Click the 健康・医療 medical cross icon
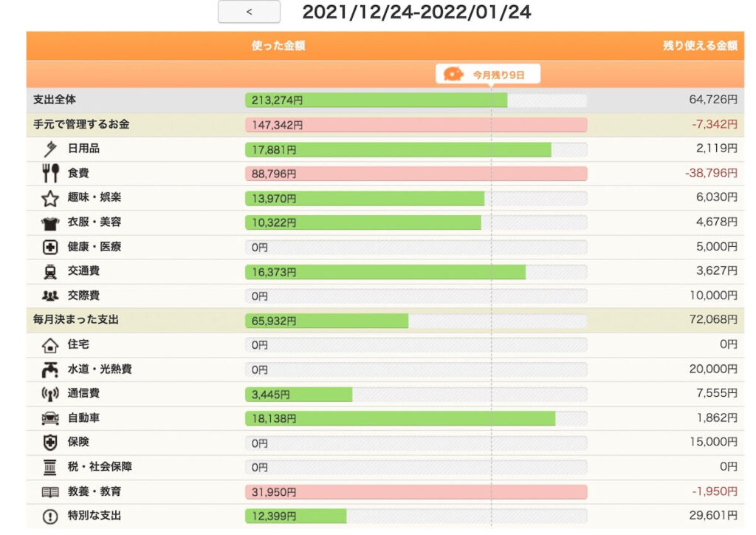The width and height of the screenshot is (756, 535). (x=50, y=247)
